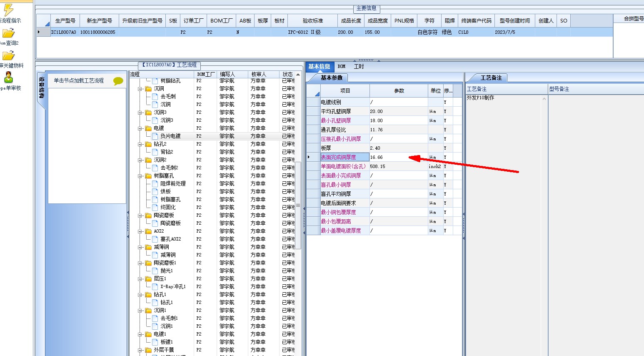Select the 工艺备注 tab header
The height and width of the screenshot is (356, 644).
pyautogui.click(x=491, y=78)
